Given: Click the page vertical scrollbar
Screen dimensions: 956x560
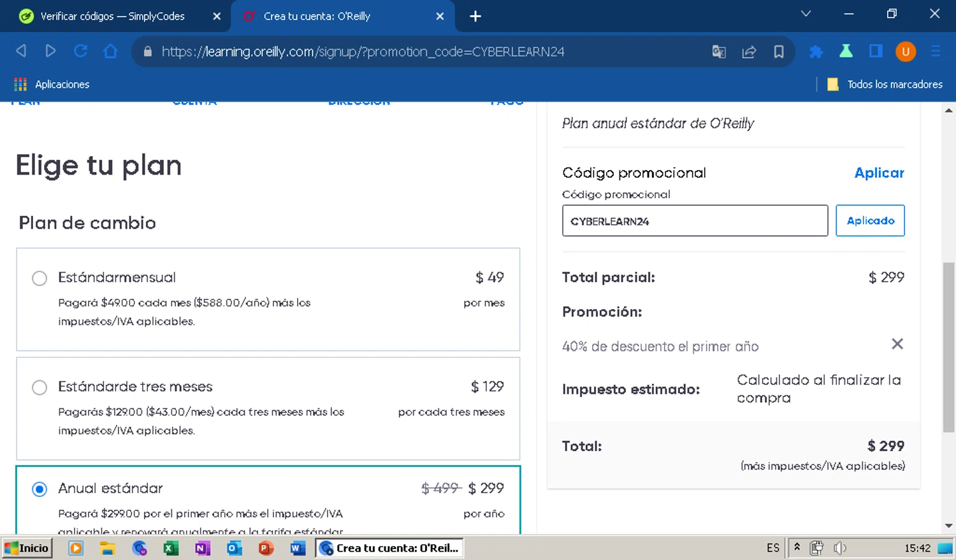Looking at the screenshot, I should tap(948, 347).
